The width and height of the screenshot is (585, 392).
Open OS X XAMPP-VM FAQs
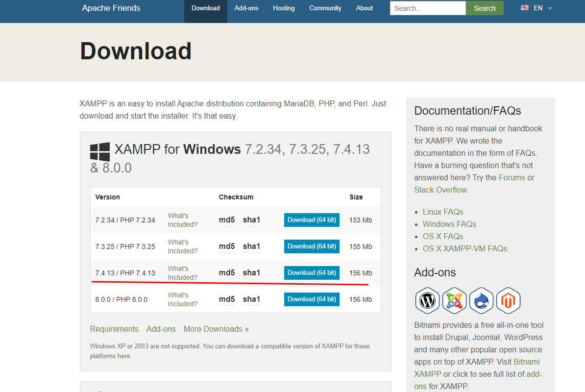(x=465, y=248)
